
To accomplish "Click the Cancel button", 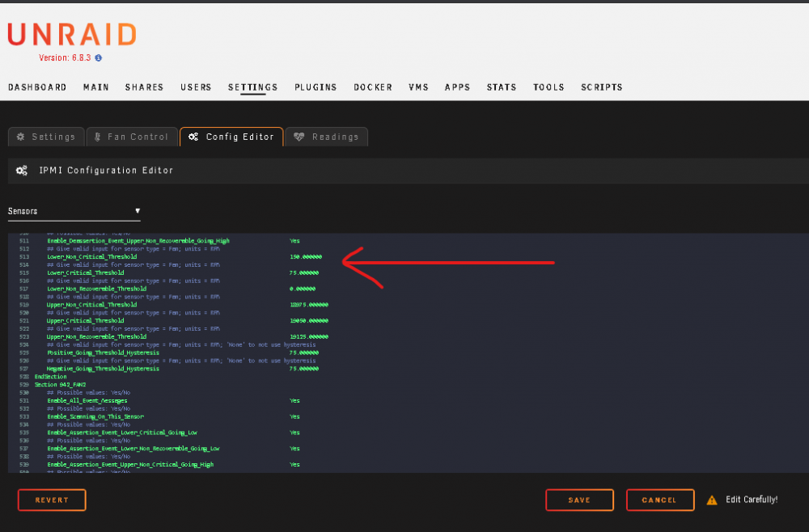I will click(660, 500).
